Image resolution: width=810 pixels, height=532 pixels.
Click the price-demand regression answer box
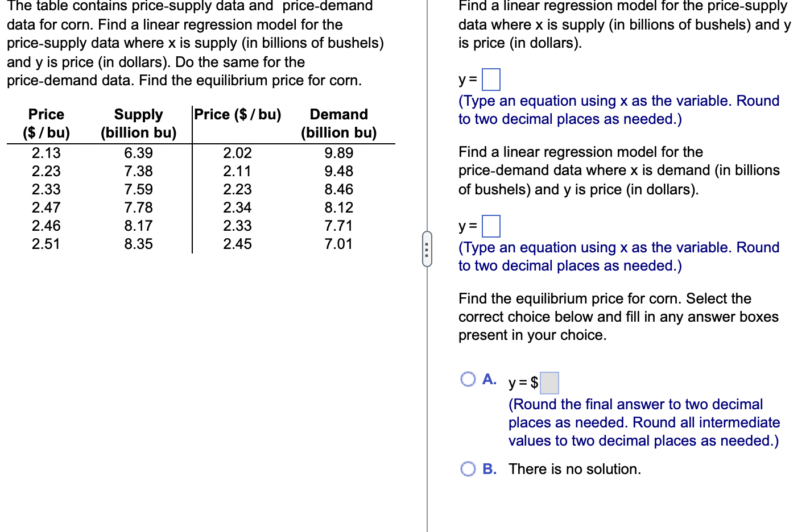[490, 226]
